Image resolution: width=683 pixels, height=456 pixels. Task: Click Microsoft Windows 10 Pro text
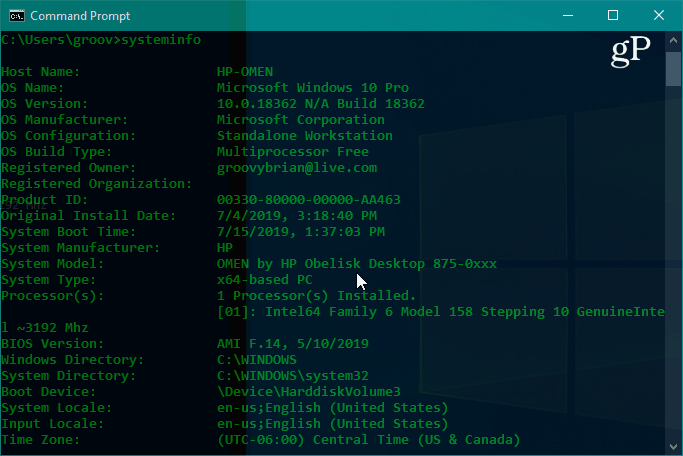(313, 88)
